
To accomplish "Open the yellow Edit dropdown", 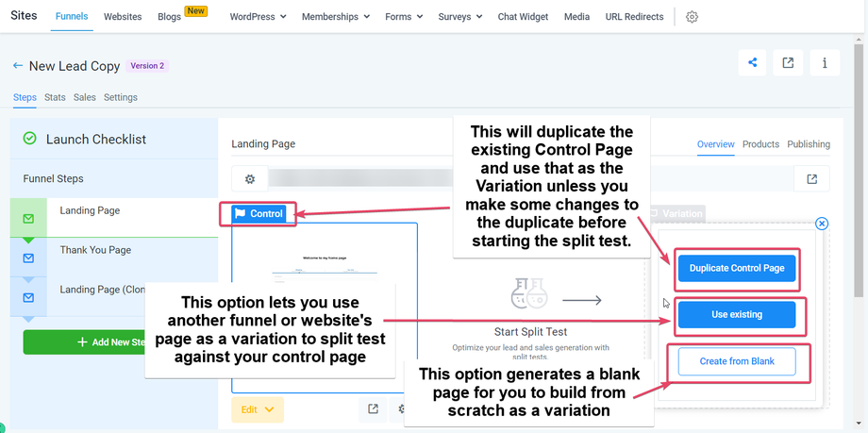I will (257, 409).
